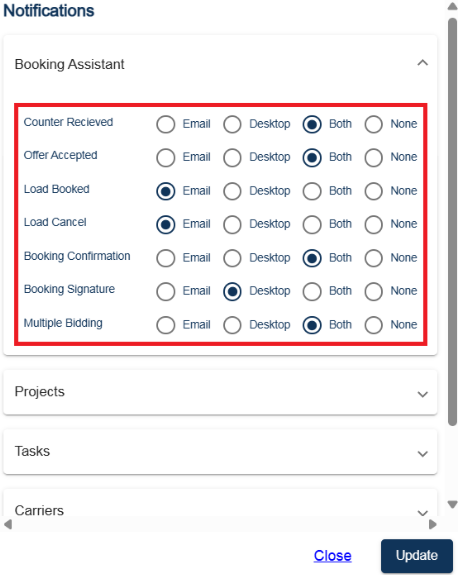Click the Update button
The width and height of the screenshot is (461, 575).
tap(417, 556)
